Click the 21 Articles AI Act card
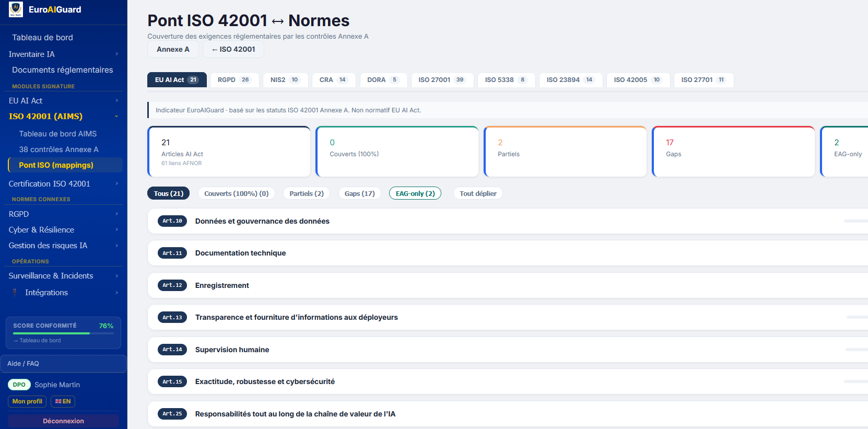This screenshot has width=868, height=429. point(229,152)
